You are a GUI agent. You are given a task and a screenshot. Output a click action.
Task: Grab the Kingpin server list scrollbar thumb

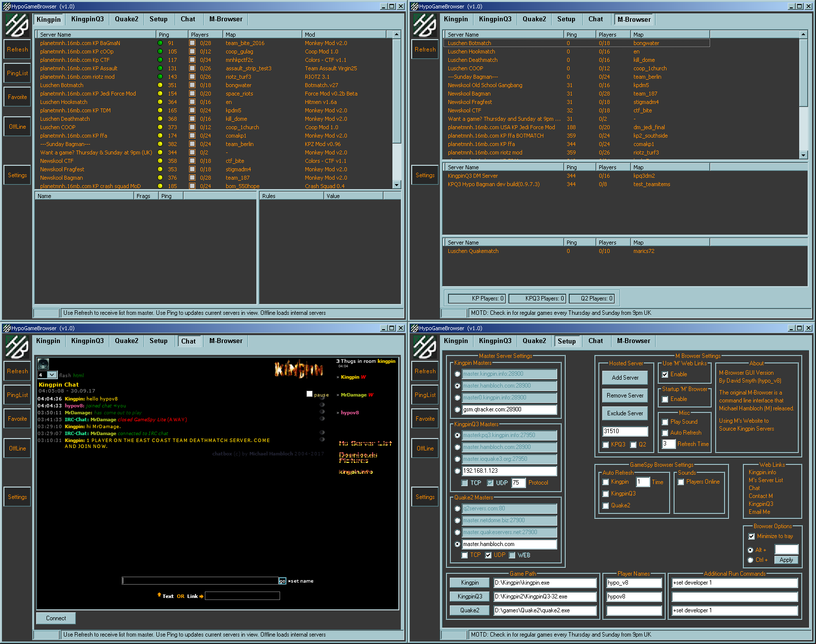(x=396, y=92)
